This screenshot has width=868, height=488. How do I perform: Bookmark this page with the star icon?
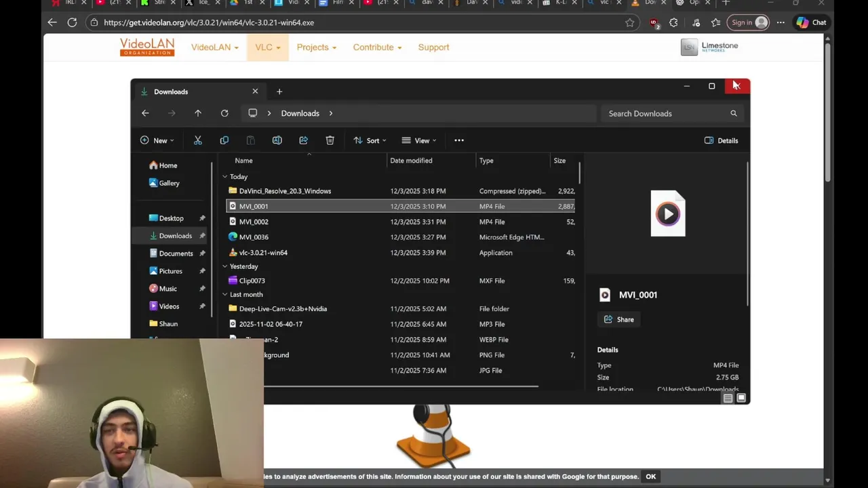click(x=629, y=22)
